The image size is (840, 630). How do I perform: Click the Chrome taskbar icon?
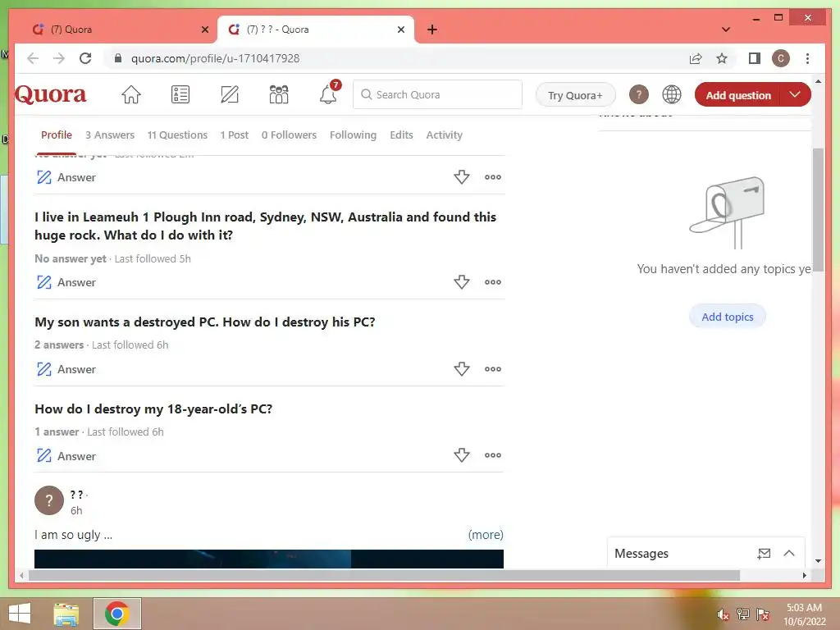click(116, 614)
